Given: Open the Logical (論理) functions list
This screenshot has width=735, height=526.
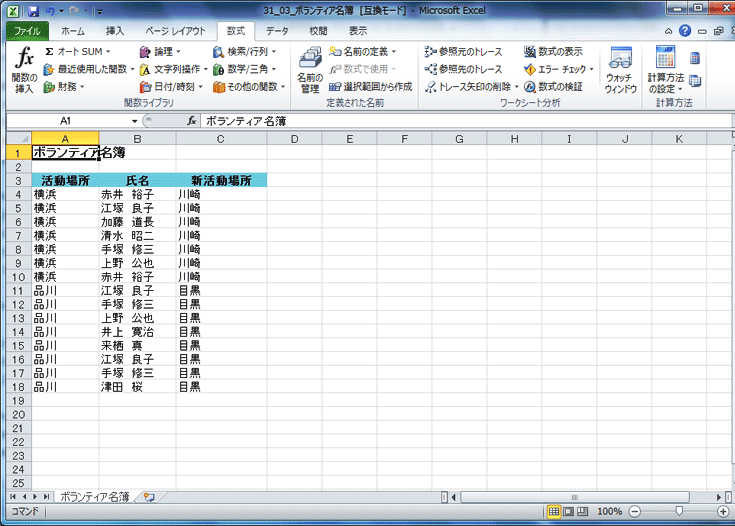Looking at the screenshot, I should pyautogui.click(x=160, y=52).
